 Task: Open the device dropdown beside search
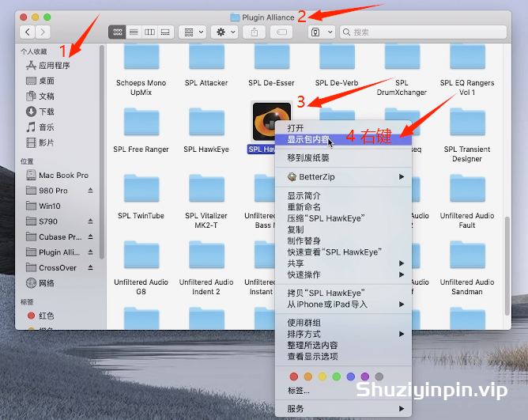click(321, 32)
